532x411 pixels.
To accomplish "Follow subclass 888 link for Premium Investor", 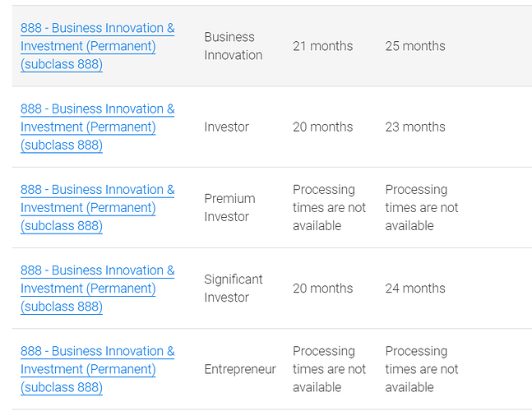I will pos(97,207).
